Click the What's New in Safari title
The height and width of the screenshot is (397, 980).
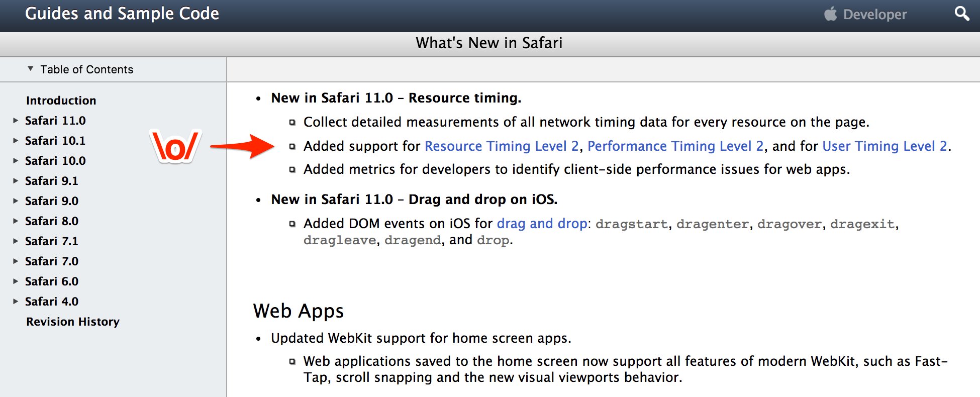point(489,43)
